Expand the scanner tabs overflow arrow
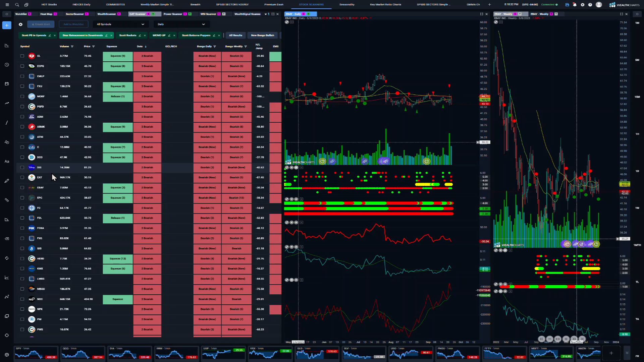This screenshot has width=644, height=362. (266, 14)
